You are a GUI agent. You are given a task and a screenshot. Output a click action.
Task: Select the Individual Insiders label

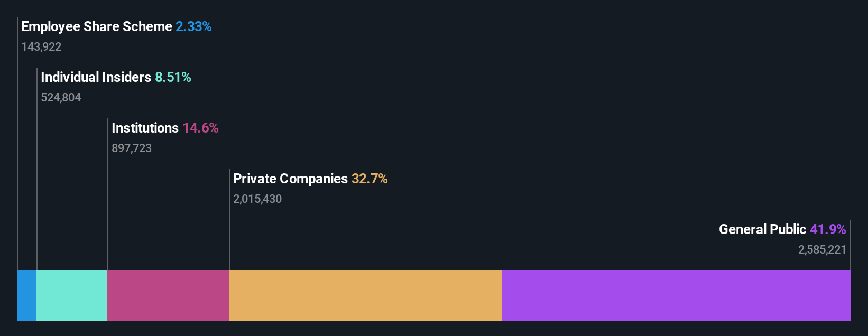coord(96,77)
